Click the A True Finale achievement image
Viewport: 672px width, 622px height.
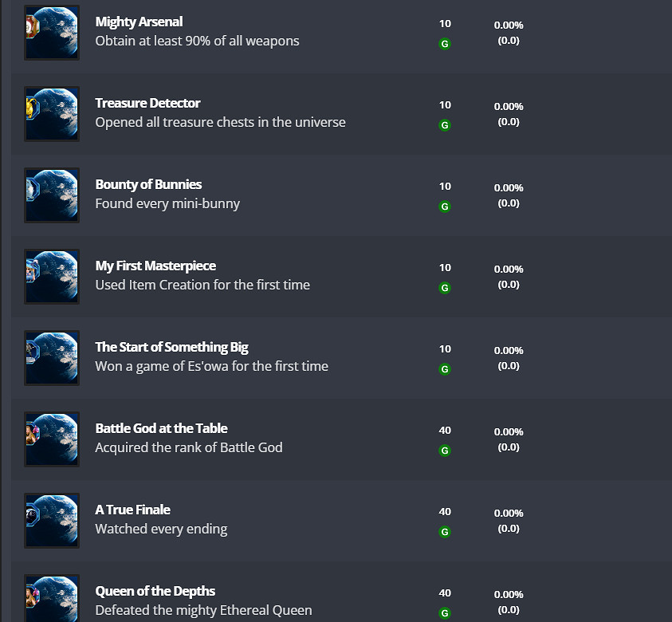click(52, 521)
